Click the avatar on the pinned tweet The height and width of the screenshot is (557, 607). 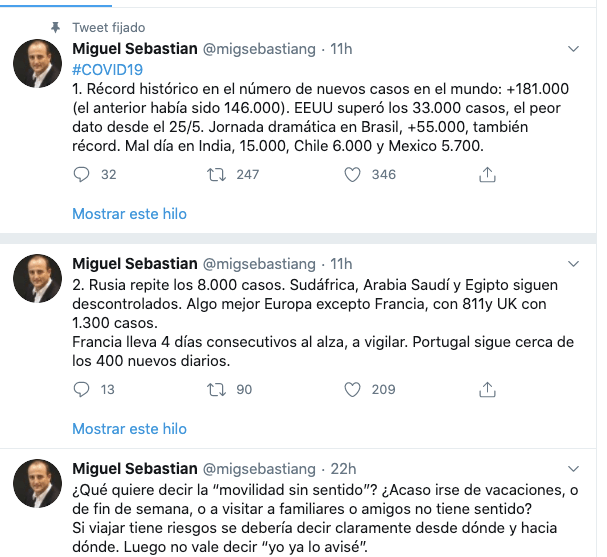pos(37,65)
